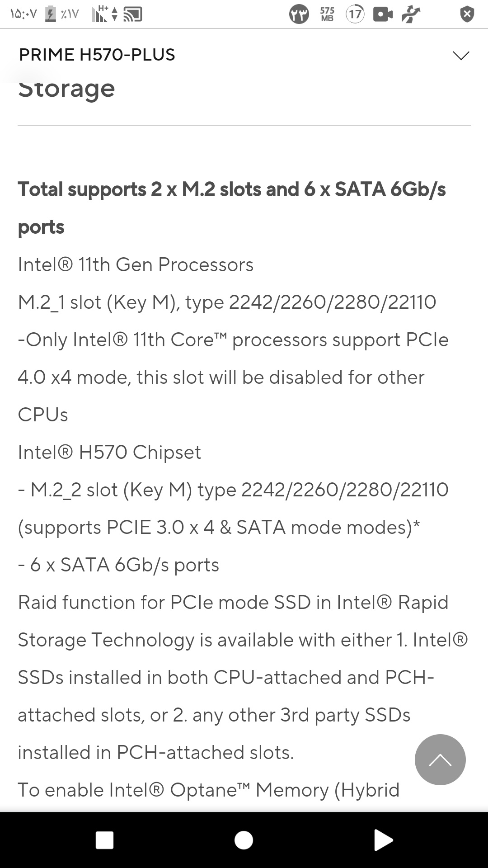Tap the screen cast icon in status bar

click(x=133, y=14)
